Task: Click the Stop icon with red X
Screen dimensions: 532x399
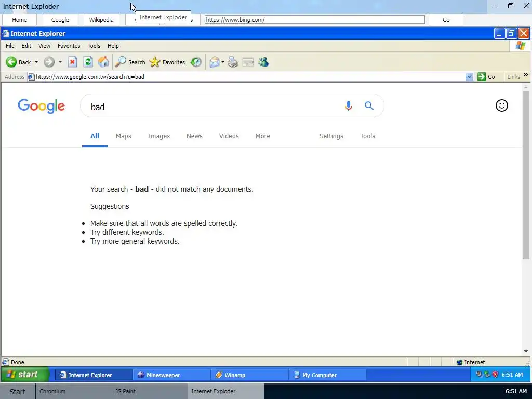Action: (x=72, y=62)
